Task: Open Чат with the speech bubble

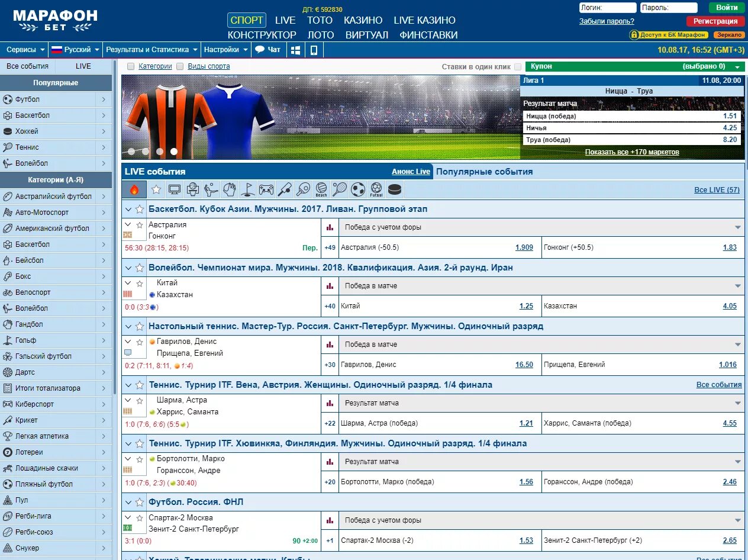Action: [268, 50]
